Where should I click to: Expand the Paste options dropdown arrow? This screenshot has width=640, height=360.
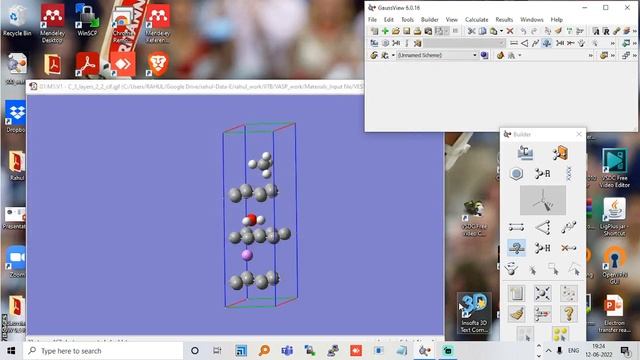point(501,31)
